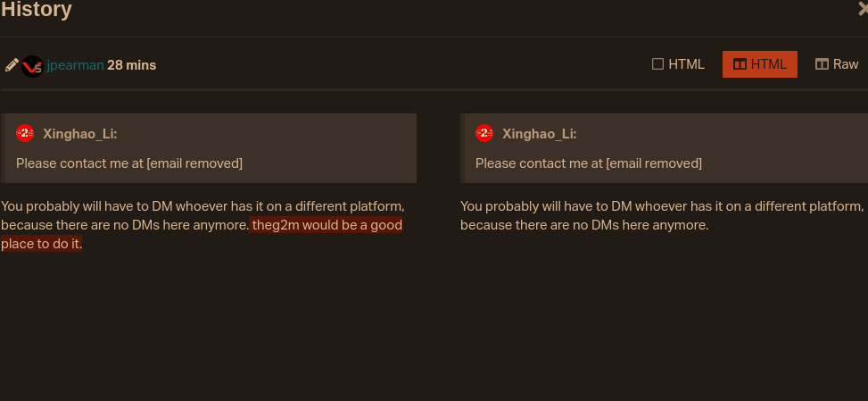Switch to the Raw comparison view
This screenshot has height=401, width=868.
tap(837, 64)
